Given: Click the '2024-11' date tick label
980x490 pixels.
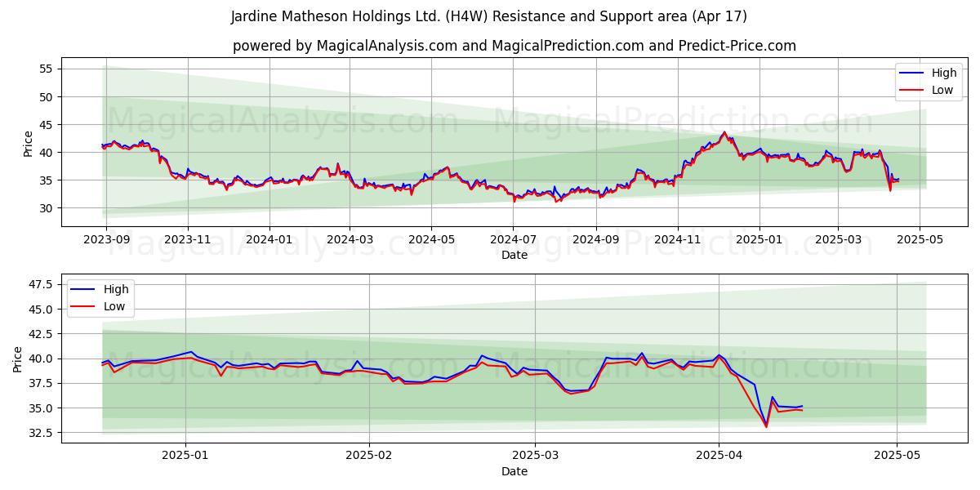Looking at the screenshot, I should tap(677, 238).
